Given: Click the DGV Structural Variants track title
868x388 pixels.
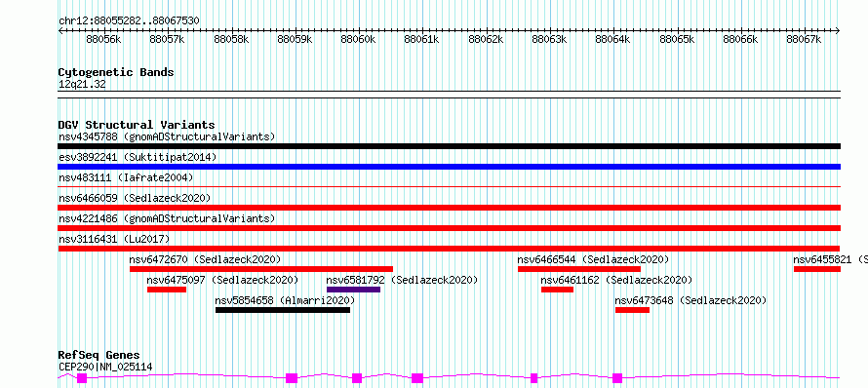Looking at the screenshot, I should click(x=137, y=125).
